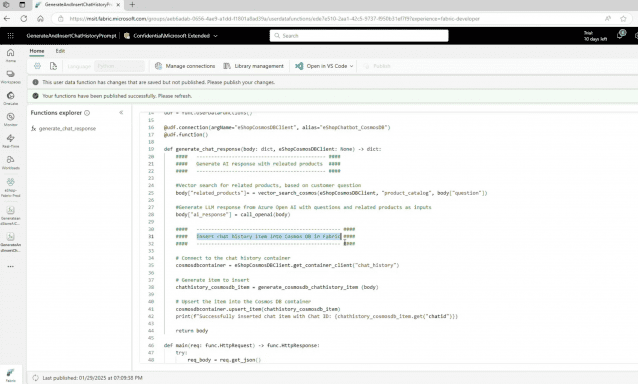Go to Home in the left navigation

click(x=11, y=55)
